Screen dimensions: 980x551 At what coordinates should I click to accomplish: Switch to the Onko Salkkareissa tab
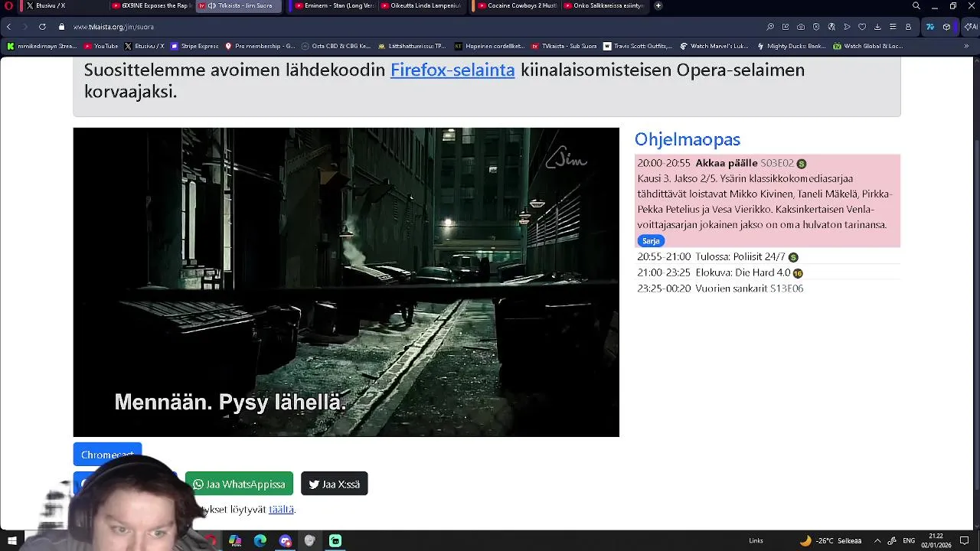(604, 5)
